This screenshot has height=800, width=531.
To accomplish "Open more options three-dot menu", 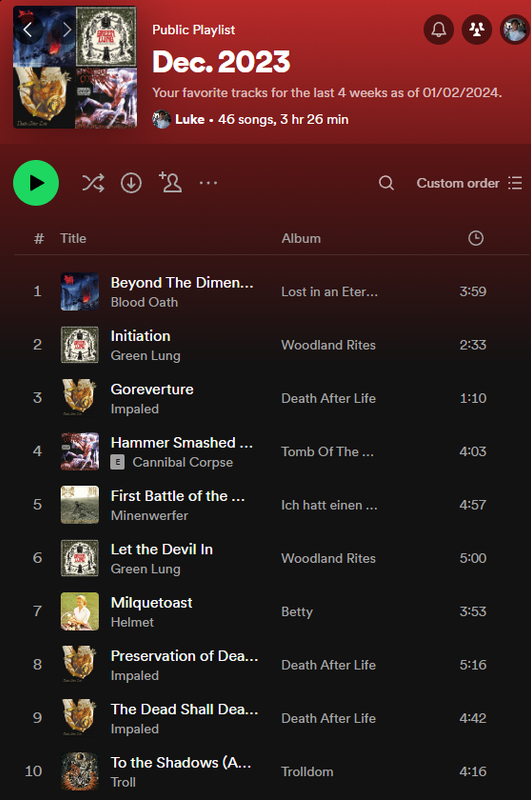I will pyautogui.click(x=208, y=183).
